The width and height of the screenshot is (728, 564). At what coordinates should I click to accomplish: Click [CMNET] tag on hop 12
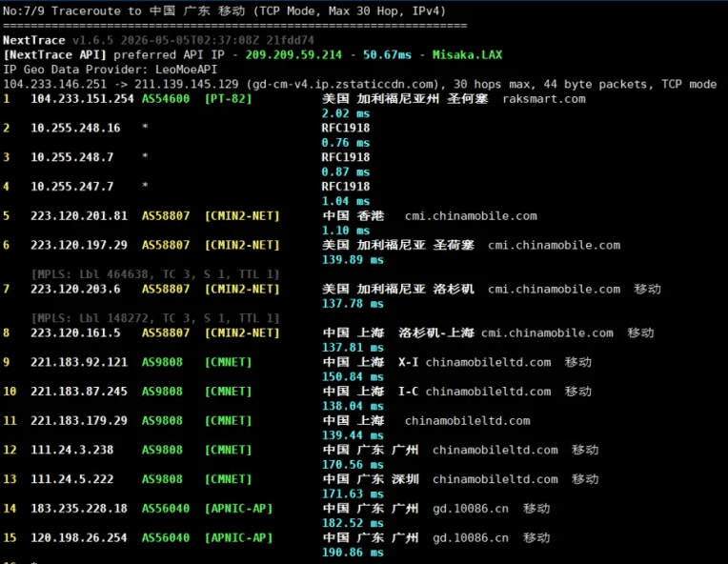point(228,450)
